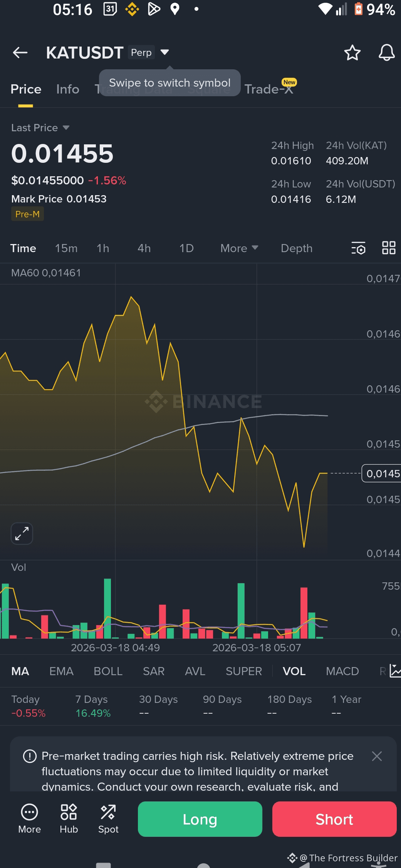The image size is (401, 868).
Task: Toggle BOLL indicator
Action: [108, 671]
